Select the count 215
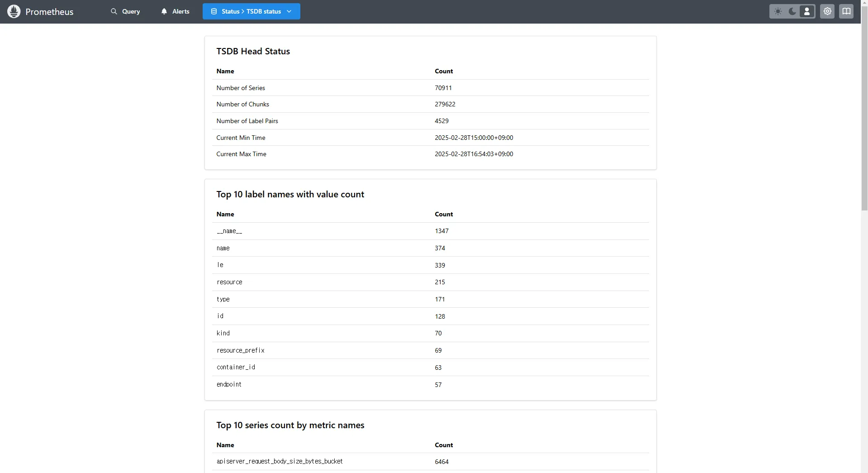868x473 pixels. (x=440, y=282)
